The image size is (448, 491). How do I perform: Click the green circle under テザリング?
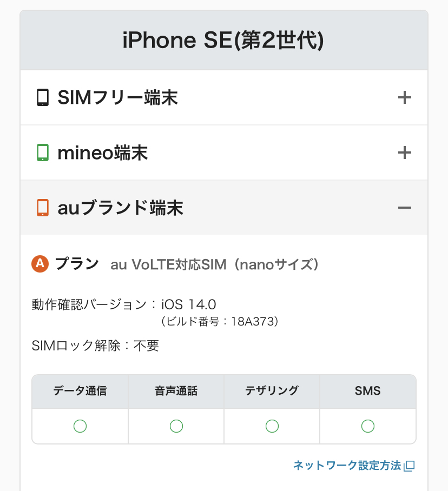click(272, 426)
